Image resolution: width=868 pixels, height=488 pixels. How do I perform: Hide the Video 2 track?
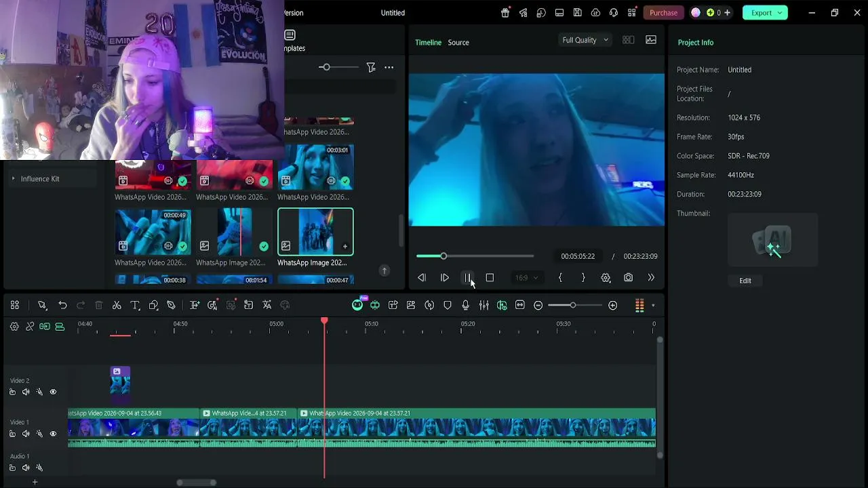coord(53,392)
